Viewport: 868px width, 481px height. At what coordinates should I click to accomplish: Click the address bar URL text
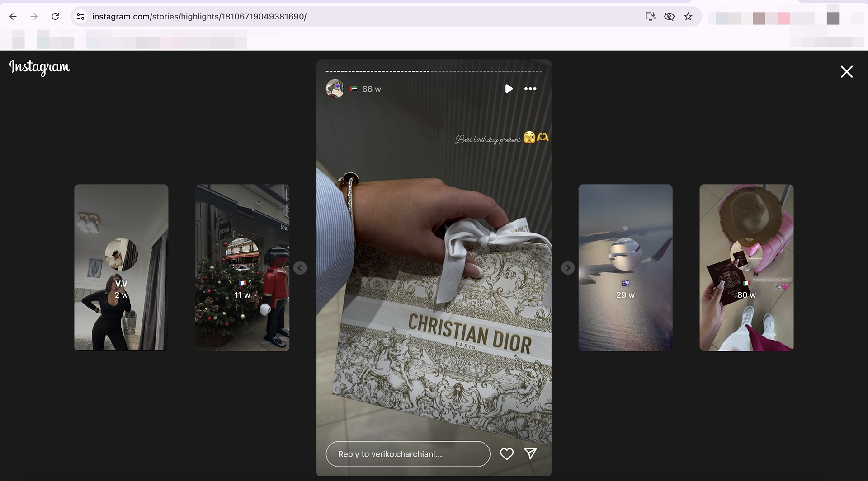(x=199, y=17)
